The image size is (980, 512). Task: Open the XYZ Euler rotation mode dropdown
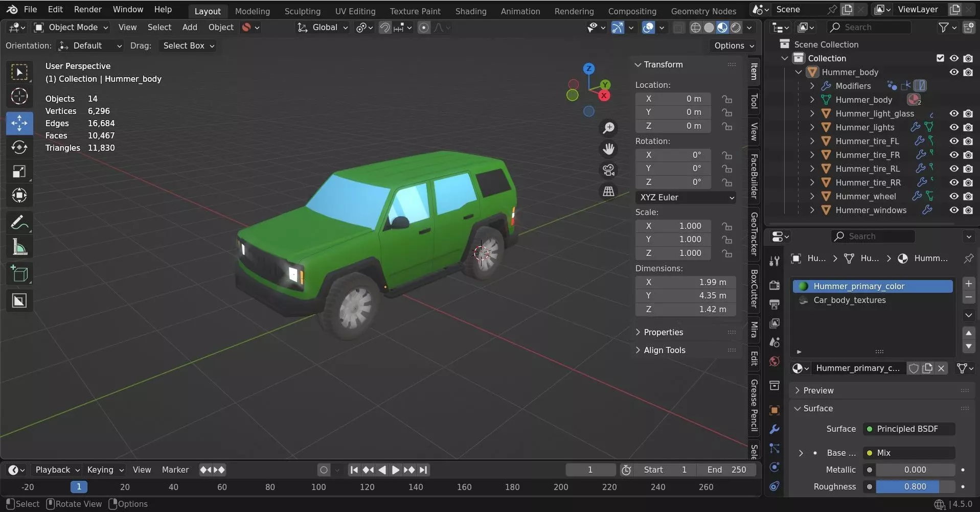pos(686,197)
